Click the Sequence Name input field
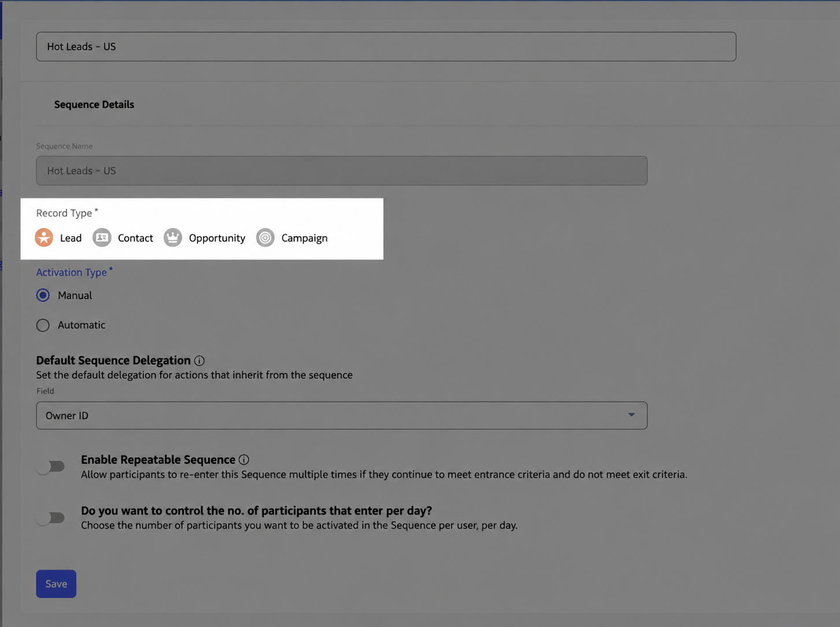Image resolution: width=840 pixels, height=627 pixels. click(x=341, y=171)
